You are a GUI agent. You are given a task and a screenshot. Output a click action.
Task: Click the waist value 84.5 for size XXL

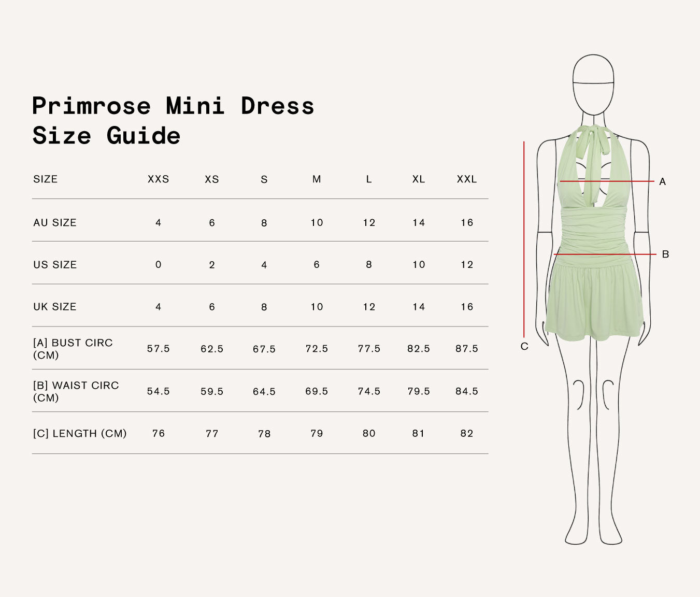(468, 391)
